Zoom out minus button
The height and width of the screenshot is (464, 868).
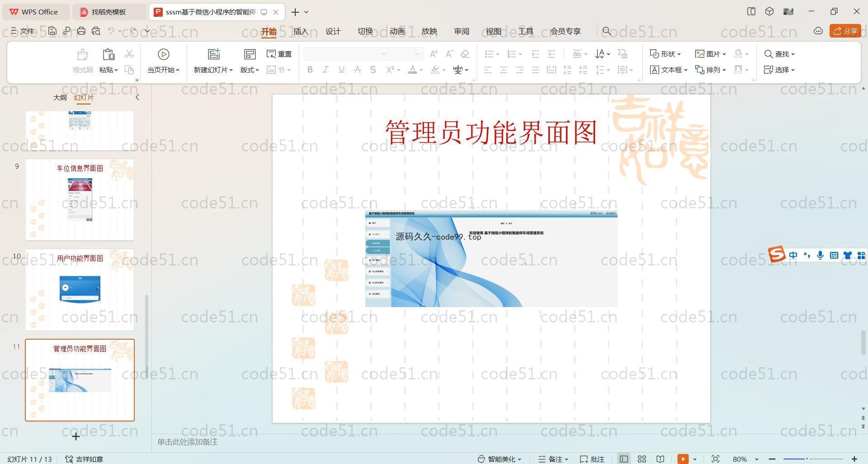pyautogui.click(x=772, y=459)
